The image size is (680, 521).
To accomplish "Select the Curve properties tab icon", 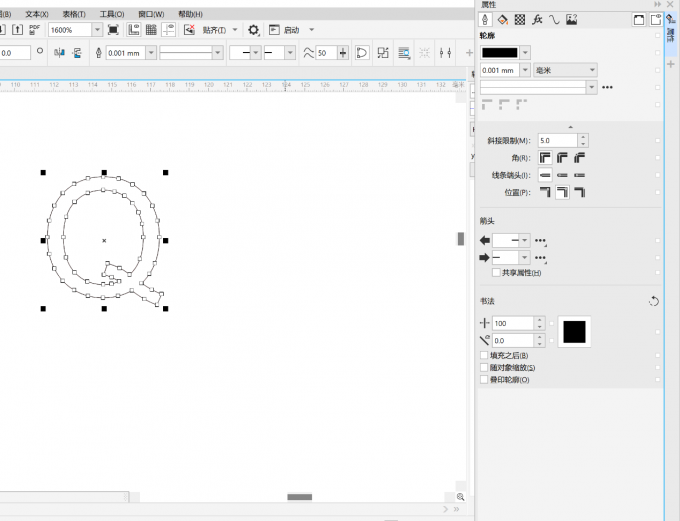I will pos(553,19).
